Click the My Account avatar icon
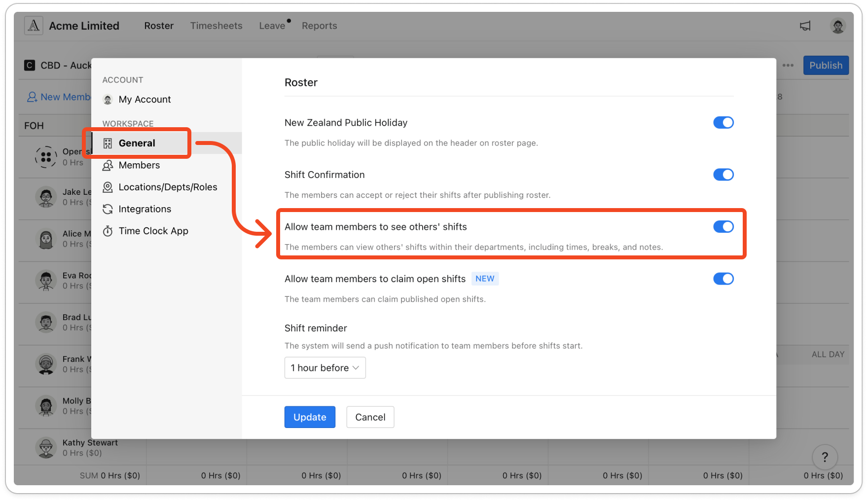The height and width of the screenshot is (501, 868). point(108,100)
